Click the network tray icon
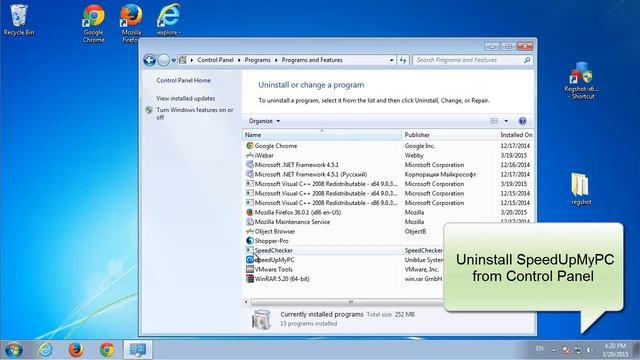This screenshot has height=360, width=640. [578, 350]
